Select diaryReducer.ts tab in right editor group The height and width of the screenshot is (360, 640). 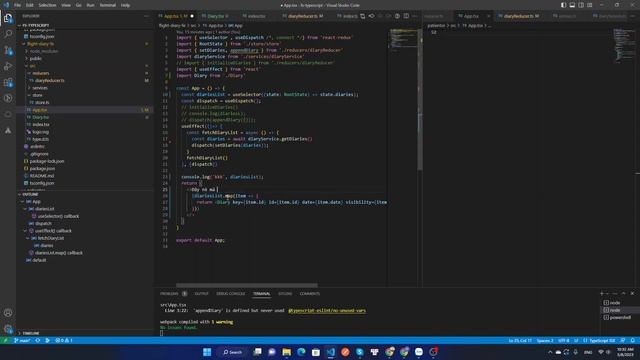click(521, 16)
